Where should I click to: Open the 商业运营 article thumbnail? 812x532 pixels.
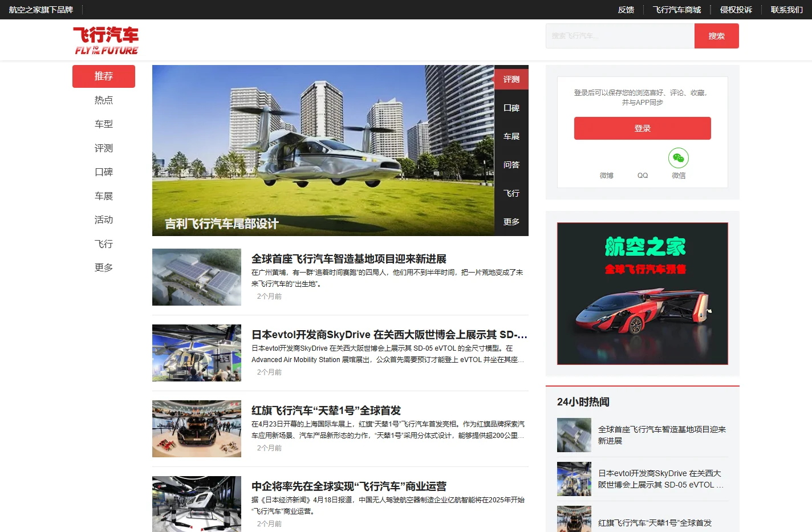(x=197, y=504)
